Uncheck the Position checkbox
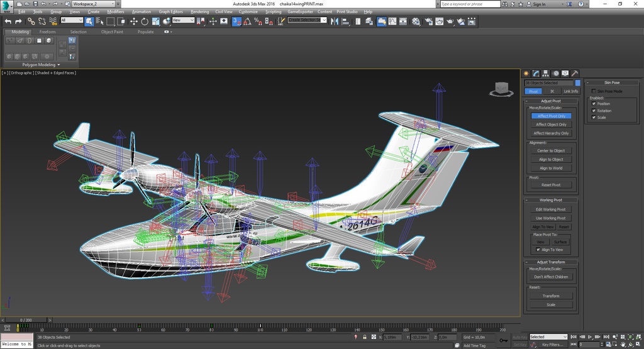Viewport: 644px width, 349px height. pyautogui.click(x=594, y=104)
